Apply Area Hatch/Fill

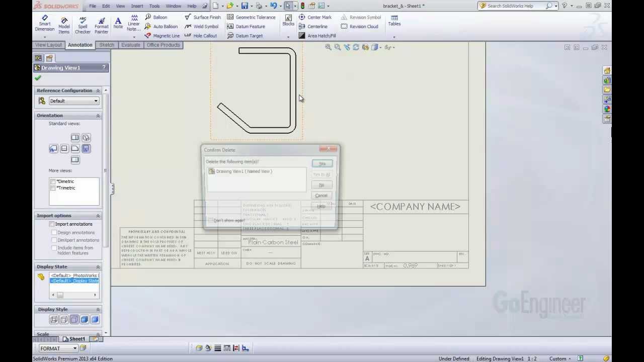(317, 36)
